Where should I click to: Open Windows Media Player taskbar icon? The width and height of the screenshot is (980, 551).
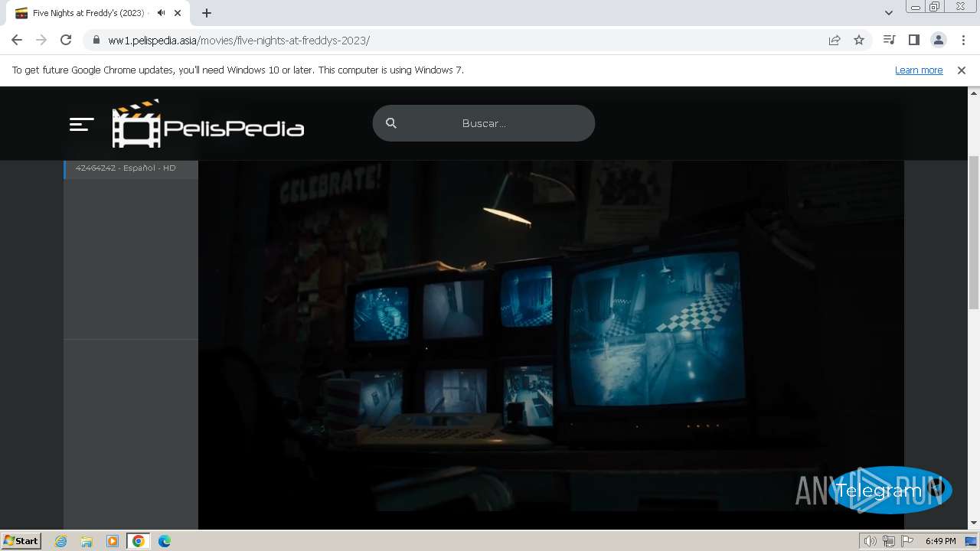113,541
